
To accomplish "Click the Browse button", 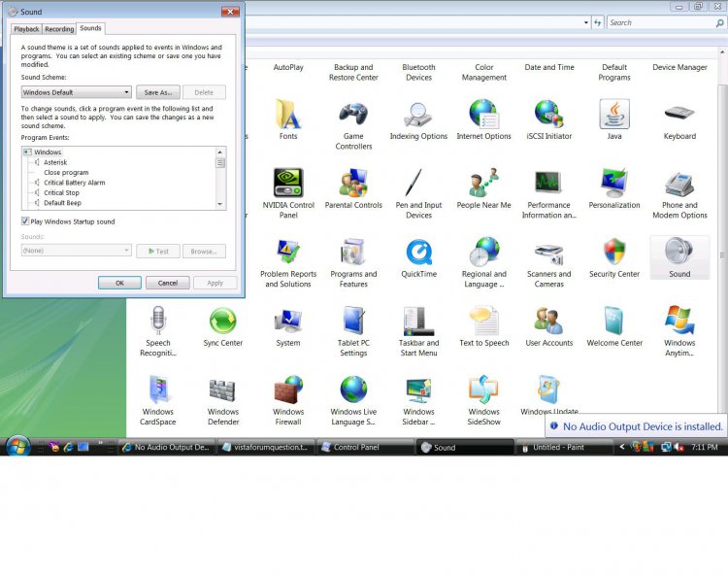I will click(x=204, y=251).
